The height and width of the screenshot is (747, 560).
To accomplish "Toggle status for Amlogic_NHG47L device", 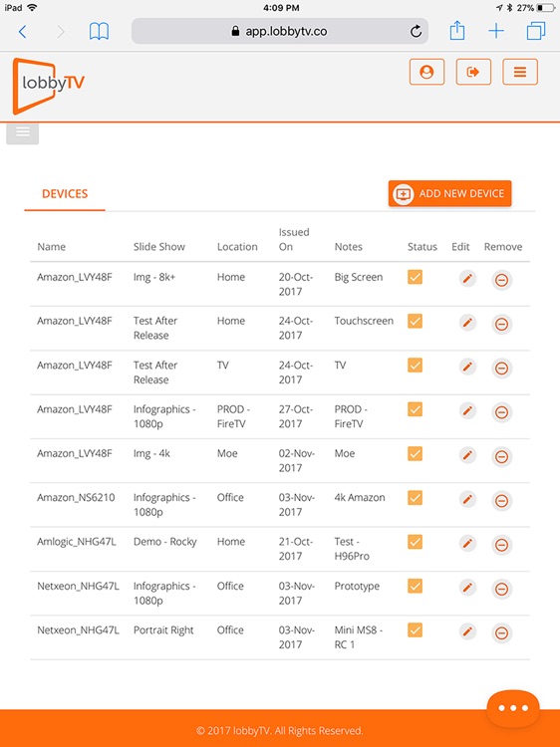I will 416,542.
